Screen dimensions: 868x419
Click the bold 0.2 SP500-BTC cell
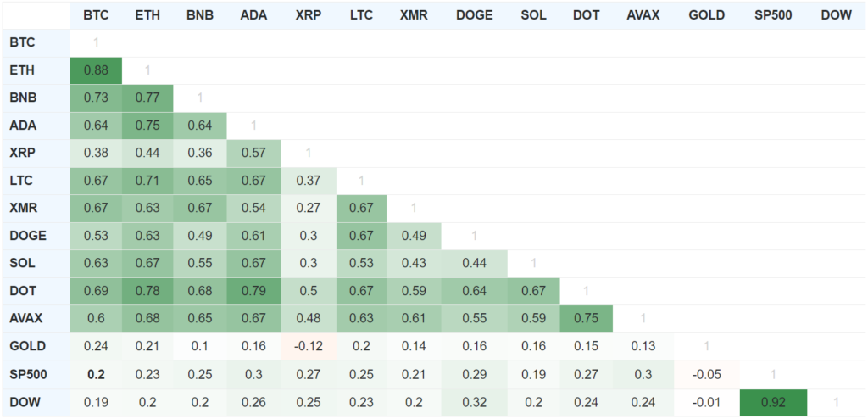point(96,373)
